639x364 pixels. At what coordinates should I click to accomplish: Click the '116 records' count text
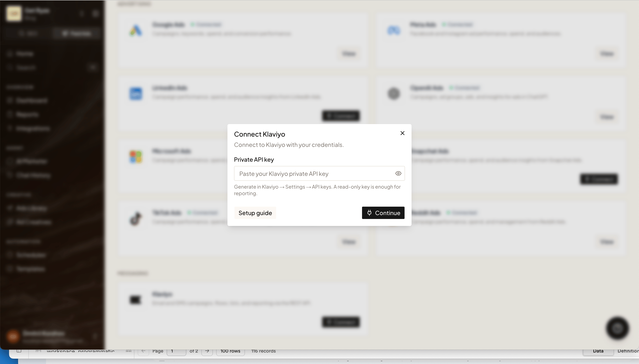263,351
